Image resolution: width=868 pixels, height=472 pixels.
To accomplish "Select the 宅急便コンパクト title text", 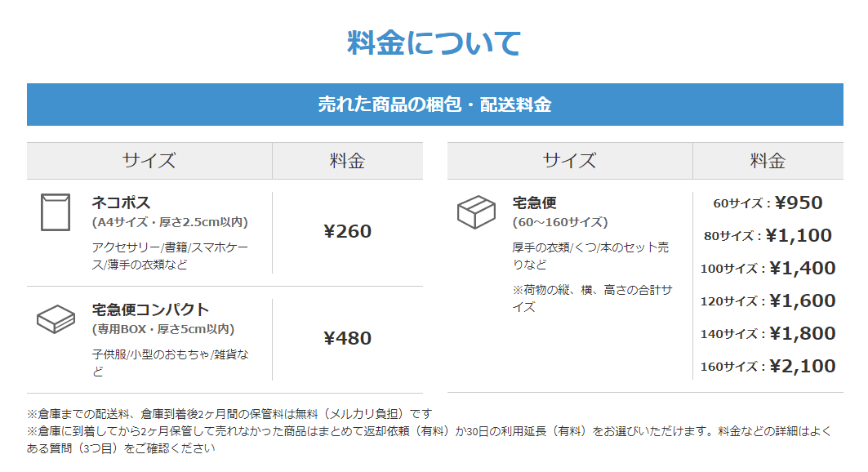I will (150, 309).
